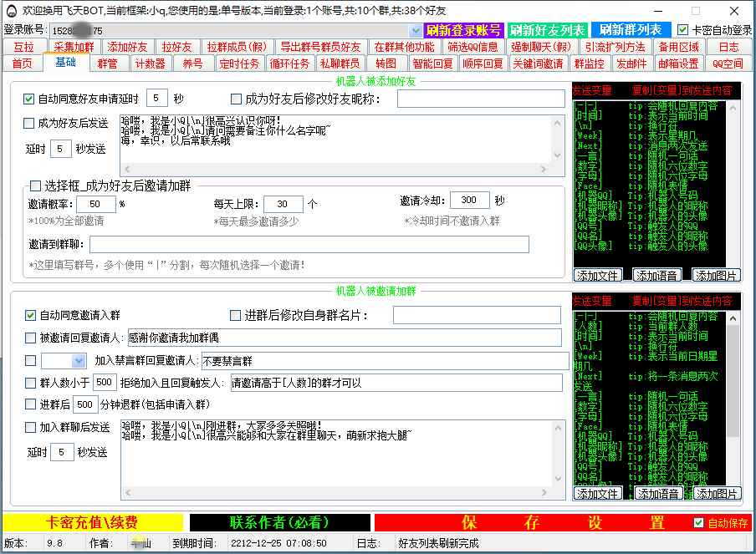Open 私聊群员 tab
The width and height of the screenshot is (756, 554).
[x=340, y=64]
